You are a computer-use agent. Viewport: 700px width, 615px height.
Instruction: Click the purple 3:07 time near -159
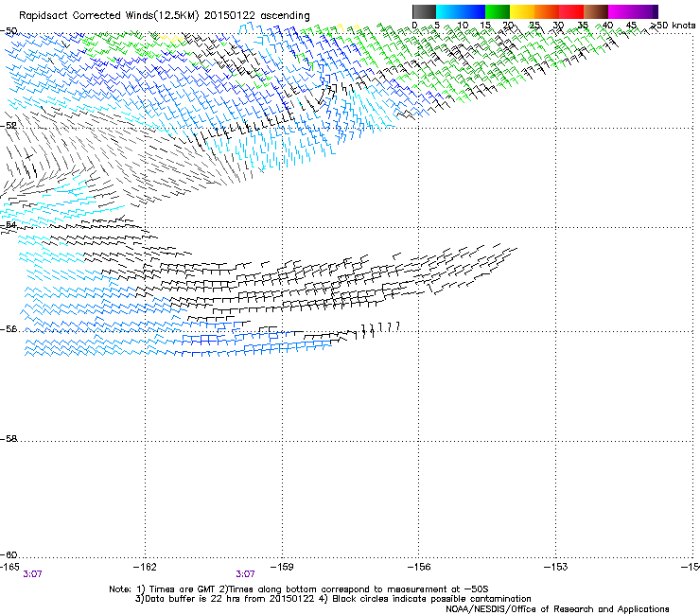(x=246, y=574)
